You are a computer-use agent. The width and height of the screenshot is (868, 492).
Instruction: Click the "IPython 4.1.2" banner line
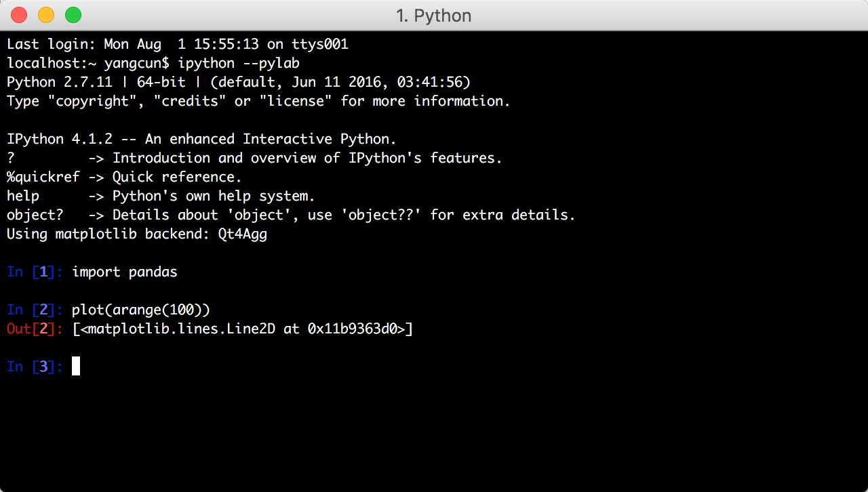pos(201,139)
